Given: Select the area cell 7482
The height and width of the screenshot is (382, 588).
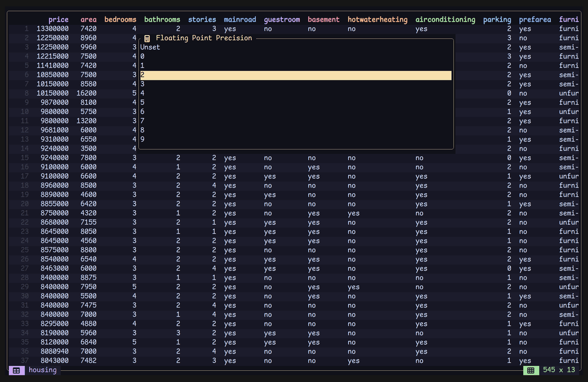Looking at the screenshot, I should point(89,361).
